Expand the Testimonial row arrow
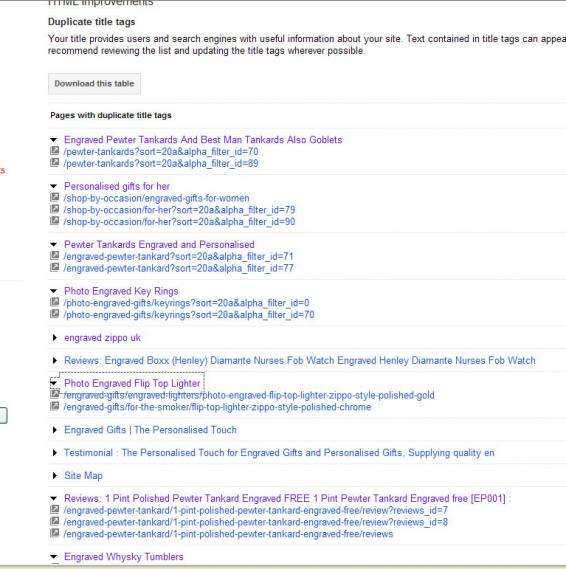This screenshot has width=566, height=569. (x=55, y=453)
